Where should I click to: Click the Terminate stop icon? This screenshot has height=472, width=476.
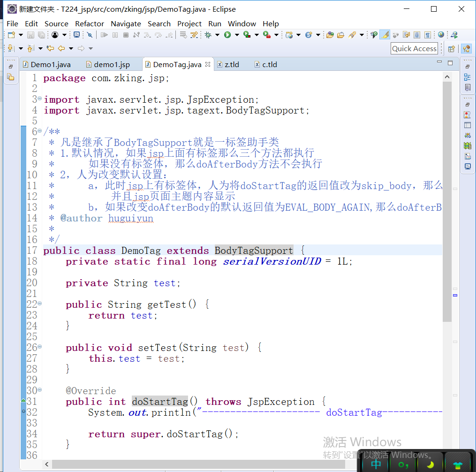point(126,35)
